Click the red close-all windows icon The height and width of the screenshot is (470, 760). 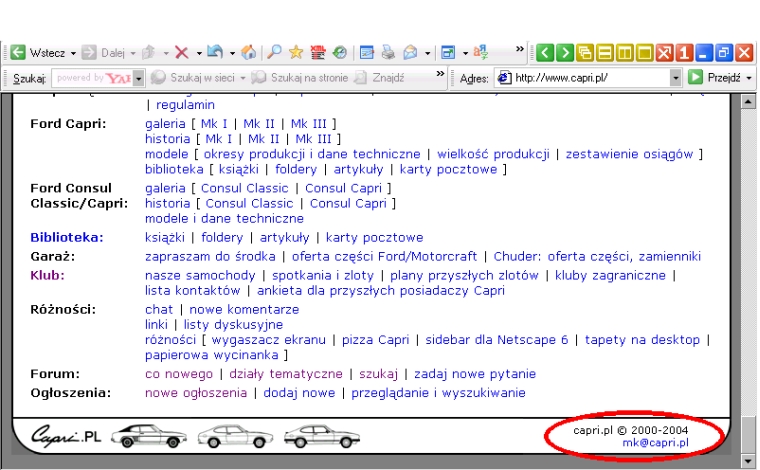point(665,52)
